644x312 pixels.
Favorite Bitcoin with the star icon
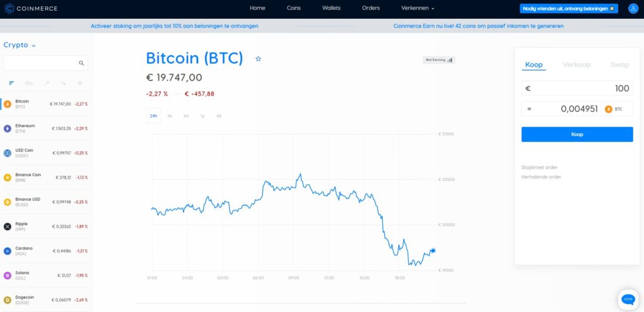258,58
